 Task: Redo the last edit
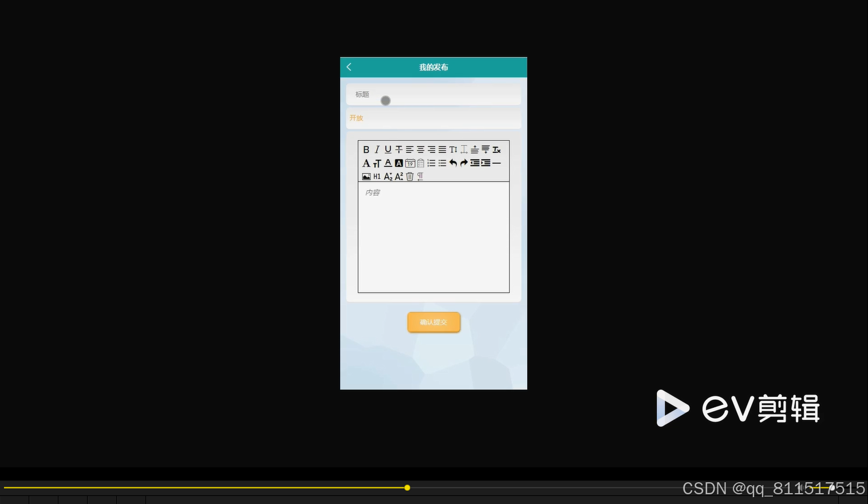click(x=464, y=163)
